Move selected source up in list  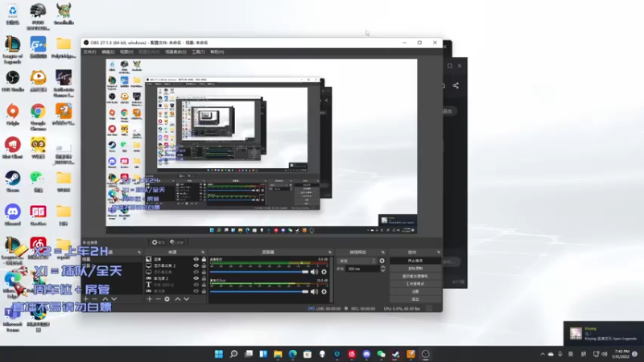[x=177, y=299]
